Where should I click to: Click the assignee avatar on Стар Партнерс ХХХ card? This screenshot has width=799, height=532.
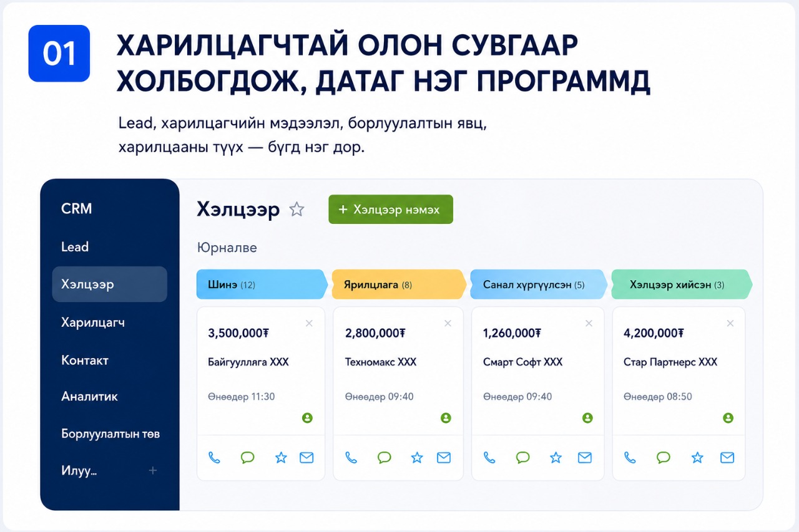pos(728,418)
